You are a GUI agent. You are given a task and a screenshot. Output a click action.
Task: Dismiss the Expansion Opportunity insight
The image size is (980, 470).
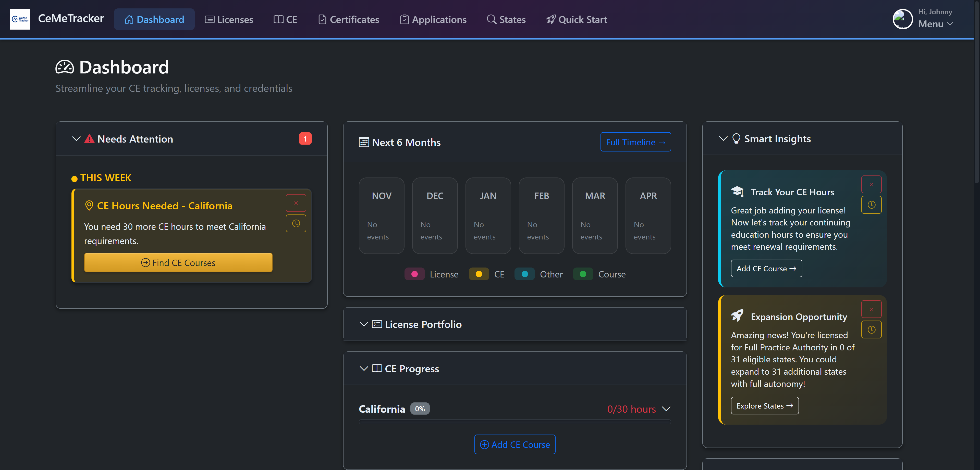[x=871, y=309]
